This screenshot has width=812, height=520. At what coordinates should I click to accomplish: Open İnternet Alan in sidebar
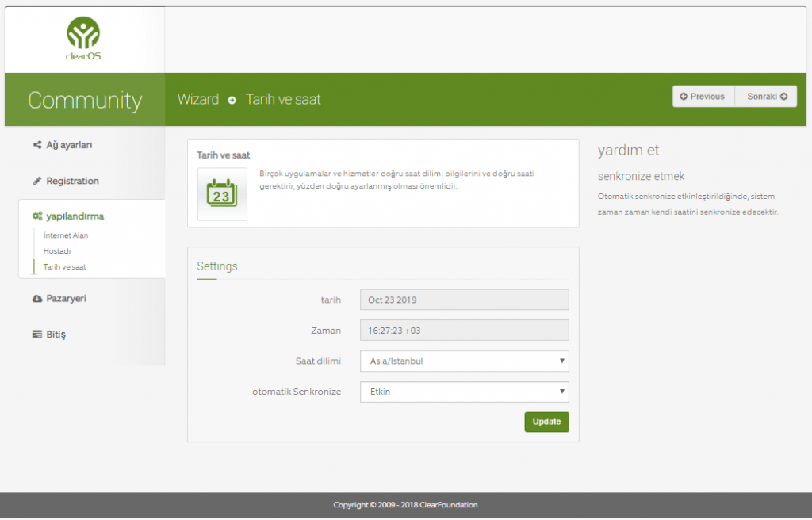point(66,235)
